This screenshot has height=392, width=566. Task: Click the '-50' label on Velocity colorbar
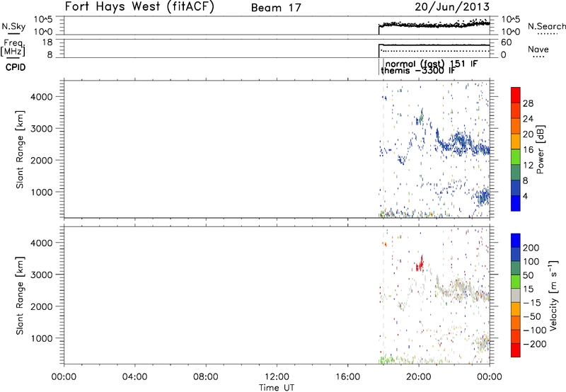coord(532,316)
